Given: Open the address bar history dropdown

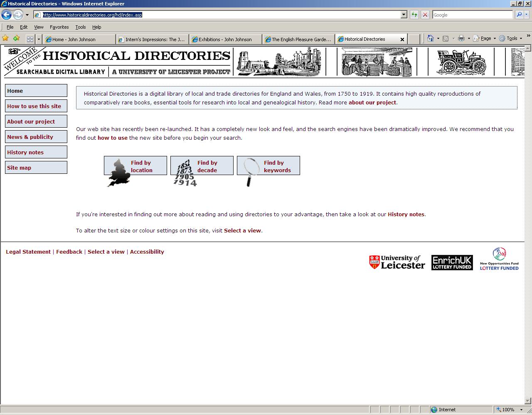Looking at the screenshot, I should tap(403, 15).
